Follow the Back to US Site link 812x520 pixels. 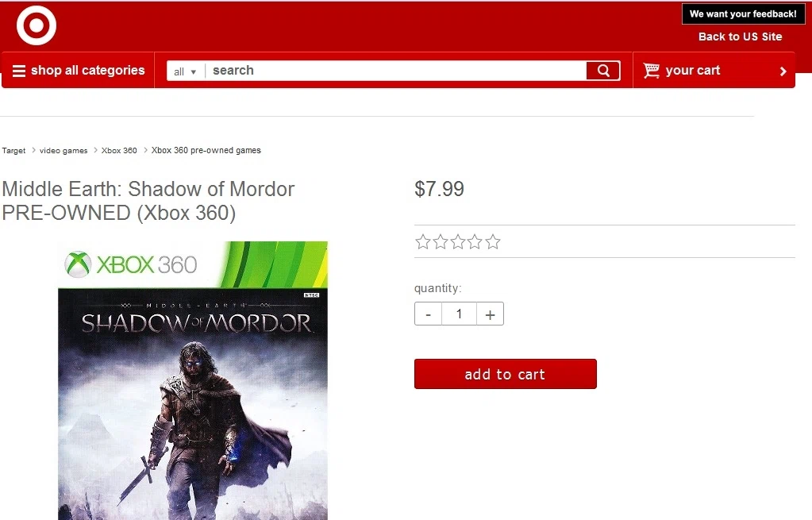(740, 37)
